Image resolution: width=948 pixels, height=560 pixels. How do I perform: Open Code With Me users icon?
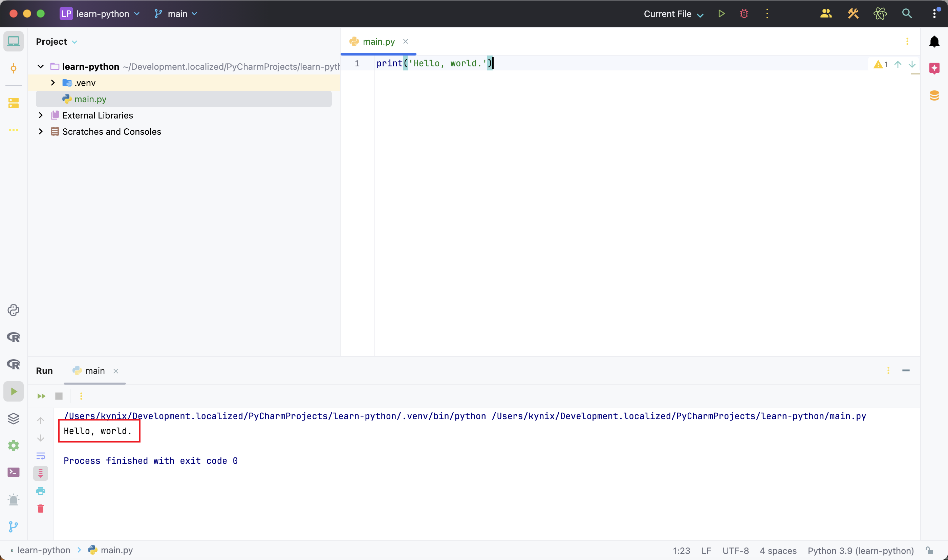[x=826, y=14]
